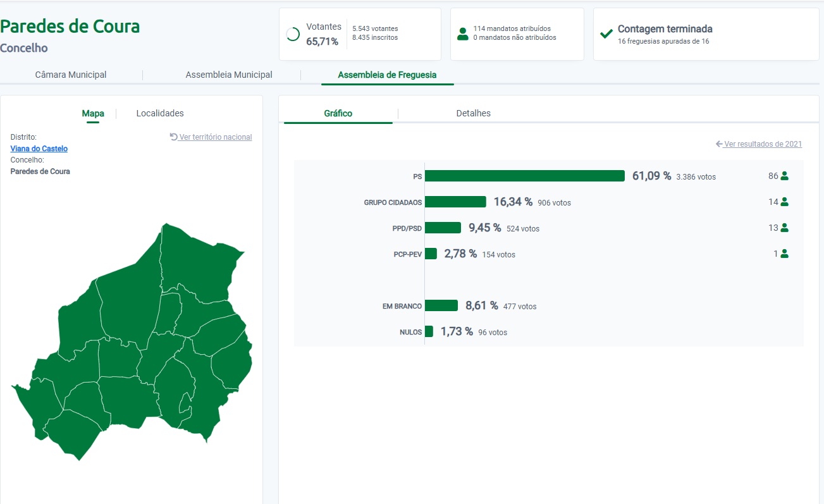
Task: Click the person icon beside GRUPO CIDADAOS's 14 mandates
Action: point(784,202)
